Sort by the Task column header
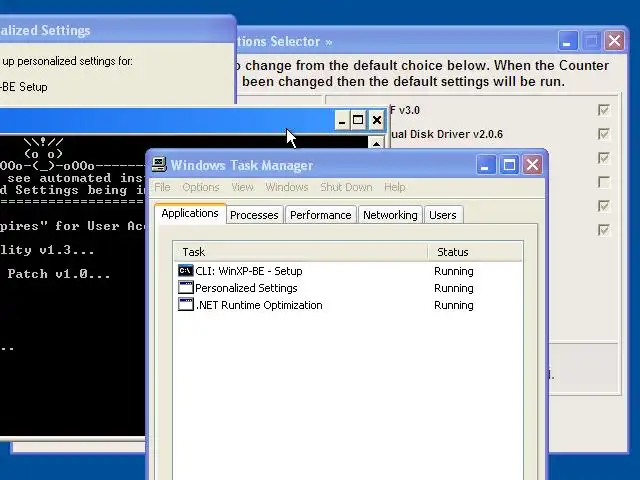 coord(301,252)
